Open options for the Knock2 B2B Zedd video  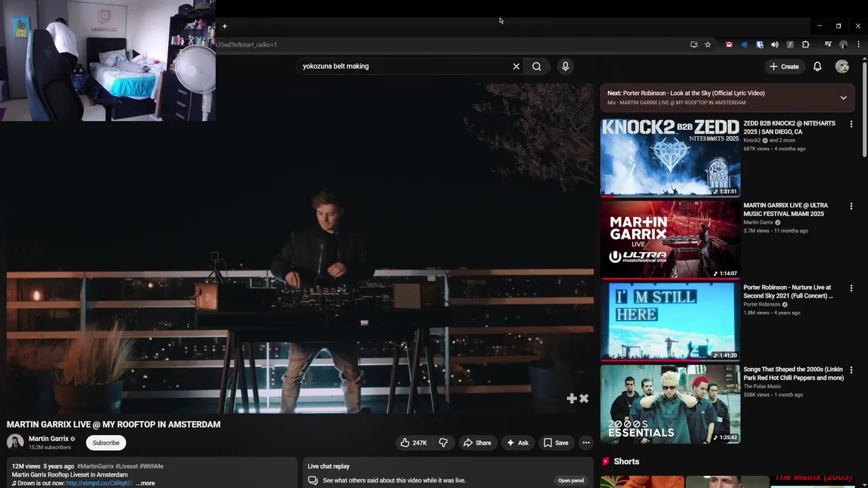[851, 124]
